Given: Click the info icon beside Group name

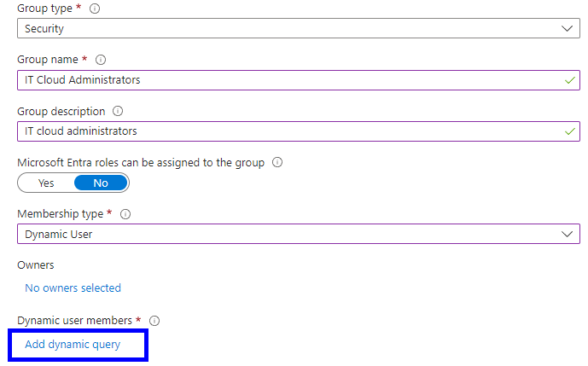Looking at the screenshot, I should 101,60.
